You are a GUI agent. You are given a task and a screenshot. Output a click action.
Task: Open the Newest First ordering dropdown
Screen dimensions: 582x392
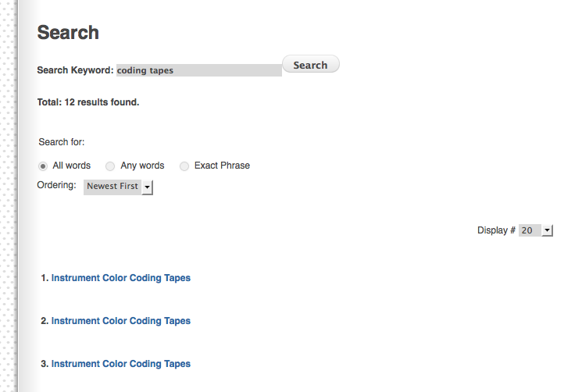(x=112, y=187)
